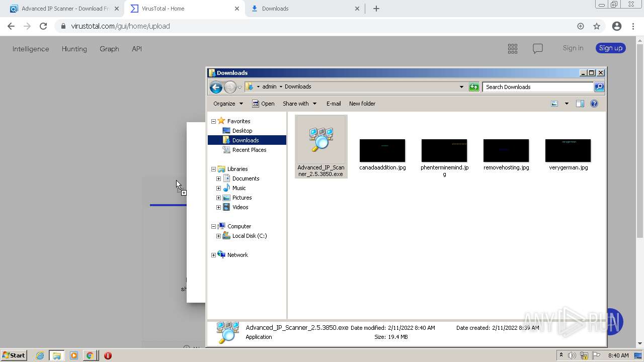This screenshot has width=644, height=362.
Task: Click the E-mail toolbar button
Action: click(334, 104)
